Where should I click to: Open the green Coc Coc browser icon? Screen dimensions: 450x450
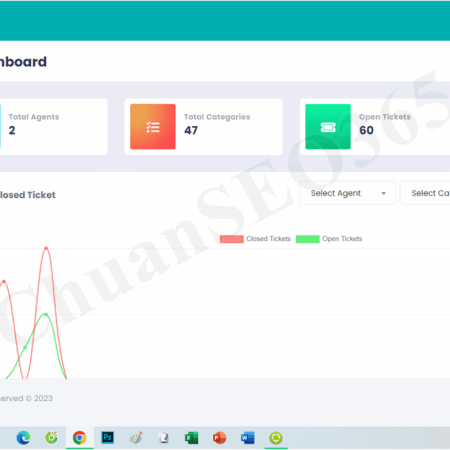click(x=51, y=438)
